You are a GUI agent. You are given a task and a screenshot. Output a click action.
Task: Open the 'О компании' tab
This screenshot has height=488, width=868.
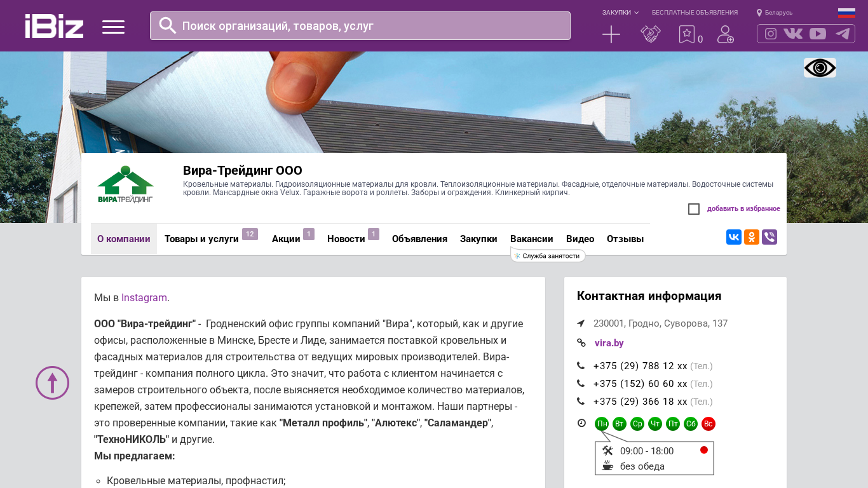[x=124, y=239]
